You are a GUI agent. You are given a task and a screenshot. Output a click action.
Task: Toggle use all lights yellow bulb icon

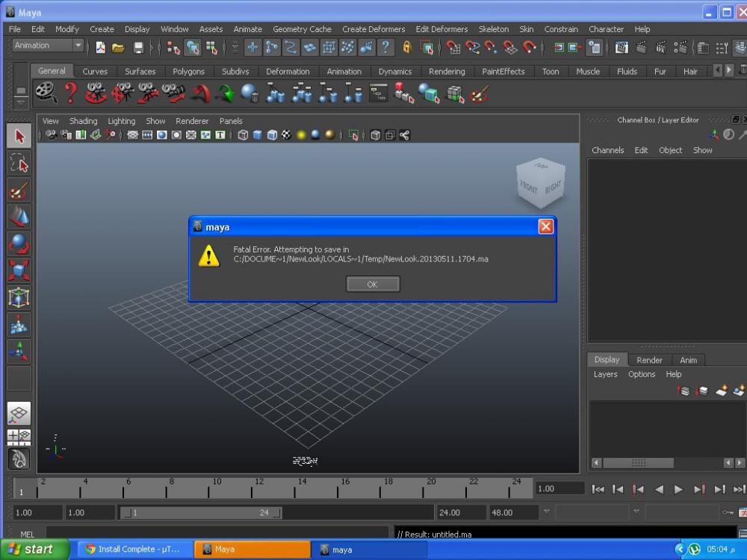point(301,135)
